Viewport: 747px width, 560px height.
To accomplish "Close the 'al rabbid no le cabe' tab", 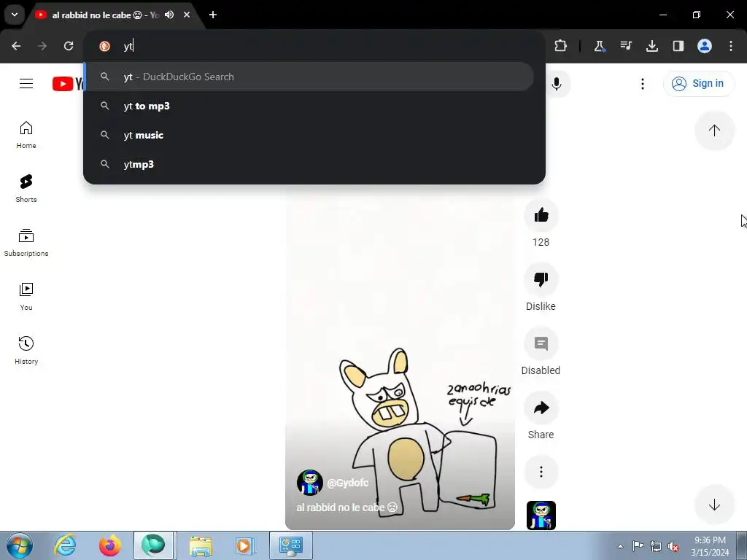I will coord(187,15).
